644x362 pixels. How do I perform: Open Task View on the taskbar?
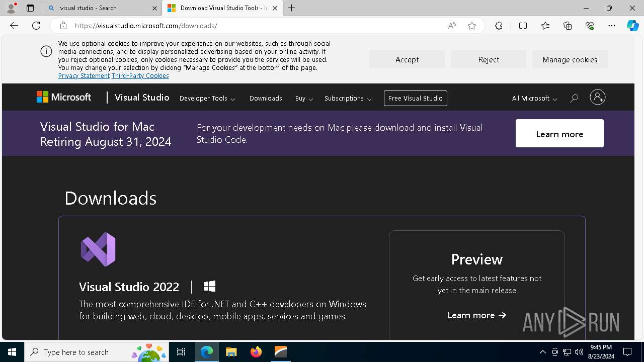[181, 352]
